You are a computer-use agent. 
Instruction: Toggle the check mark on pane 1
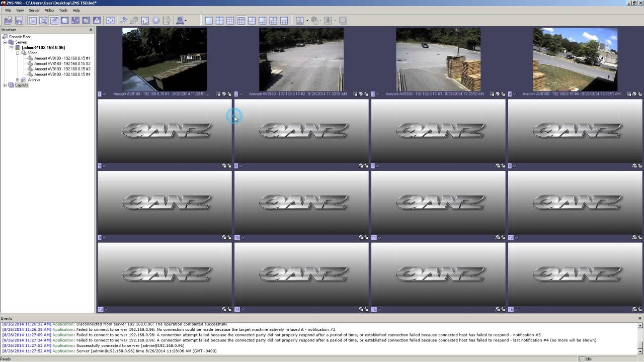(105, 94)
